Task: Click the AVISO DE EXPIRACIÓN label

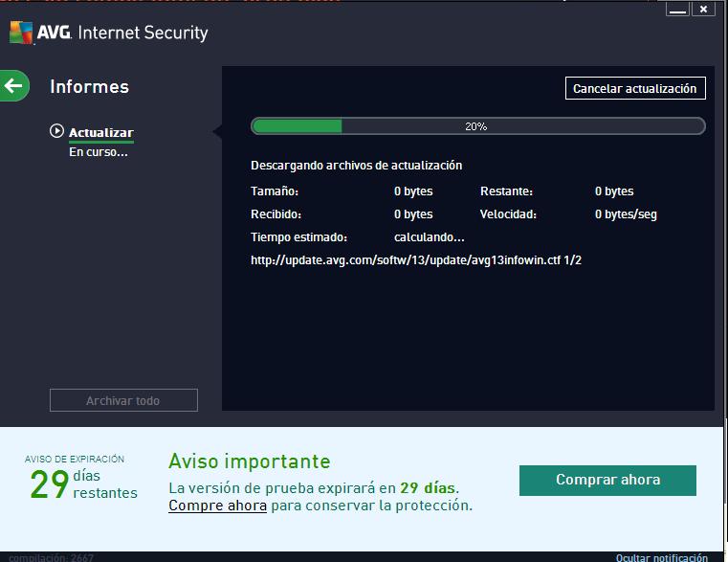Action: pyautogui.click(x=75, y=459)
